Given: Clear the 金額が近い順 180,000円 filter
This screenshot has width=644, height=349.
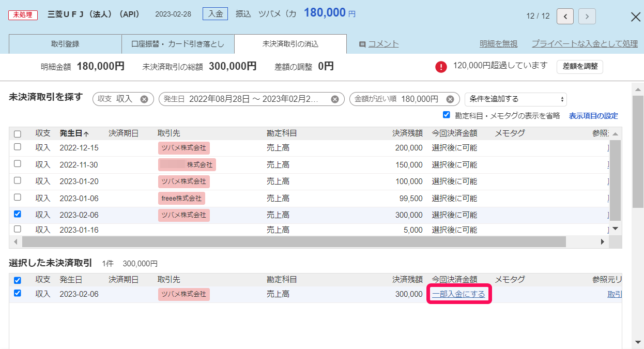Looking at the screenshot, I should [450, 99].
